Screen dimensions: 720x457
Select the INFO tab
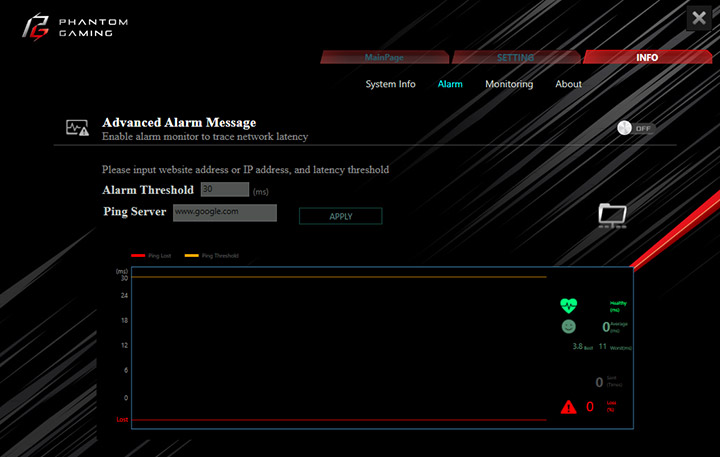[x=647, y=57]
